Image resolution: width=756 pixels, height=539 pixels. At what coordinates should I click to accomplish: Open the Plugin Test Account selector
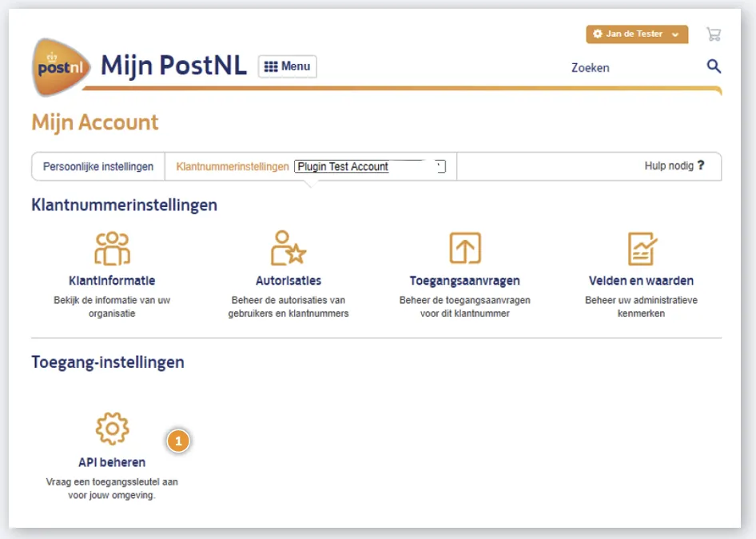(369, 167)
